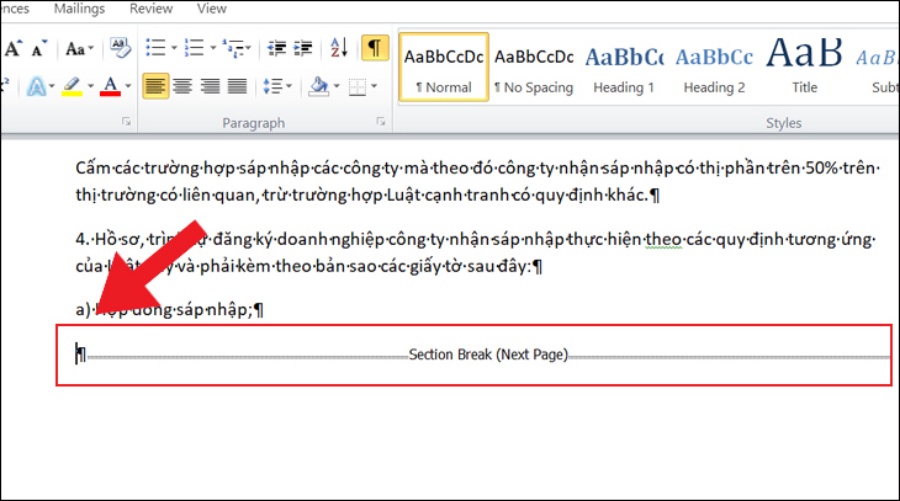Screen dimensions: 900x501
Task: Expand the line spacing dropdown
Action: click(x=279, y=86)
